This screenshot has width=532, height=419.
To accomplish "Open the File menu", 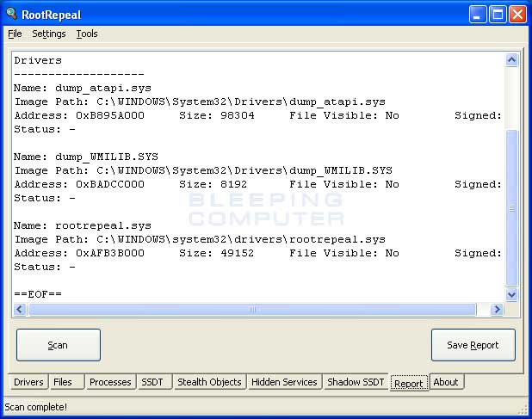I will tap(15, 34).
